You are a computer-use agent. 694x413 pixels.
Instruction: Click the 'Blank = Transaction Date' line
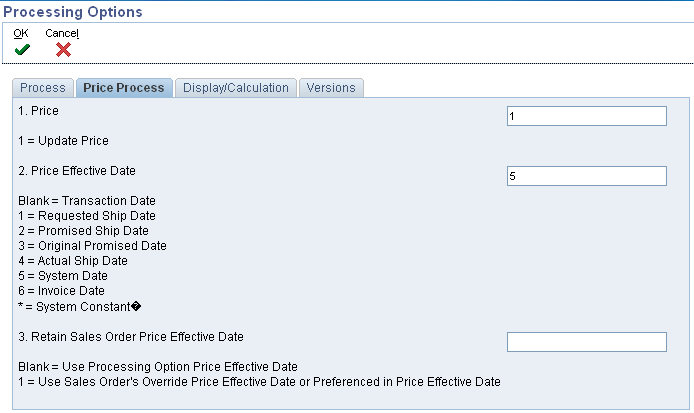click(87, 201)
